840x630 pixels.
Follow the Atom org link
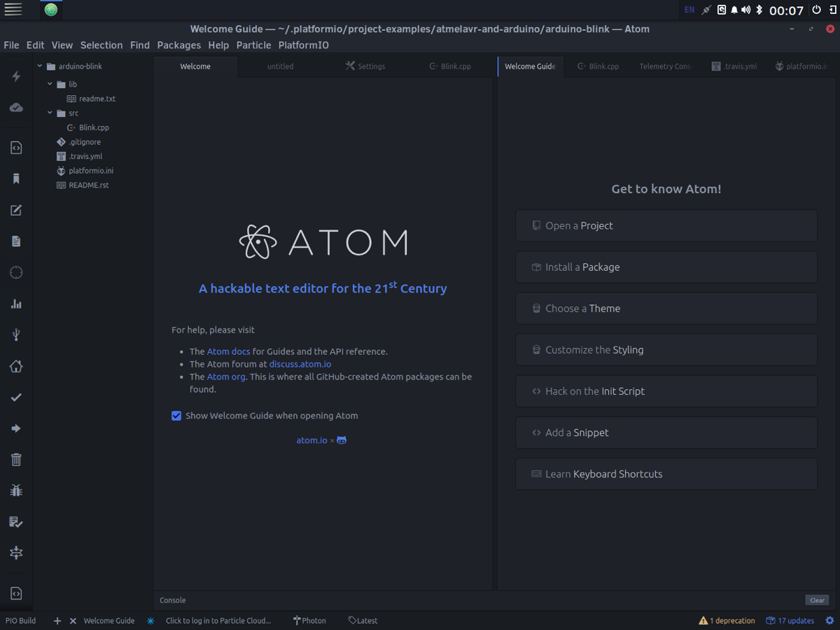tap(226, 377)
